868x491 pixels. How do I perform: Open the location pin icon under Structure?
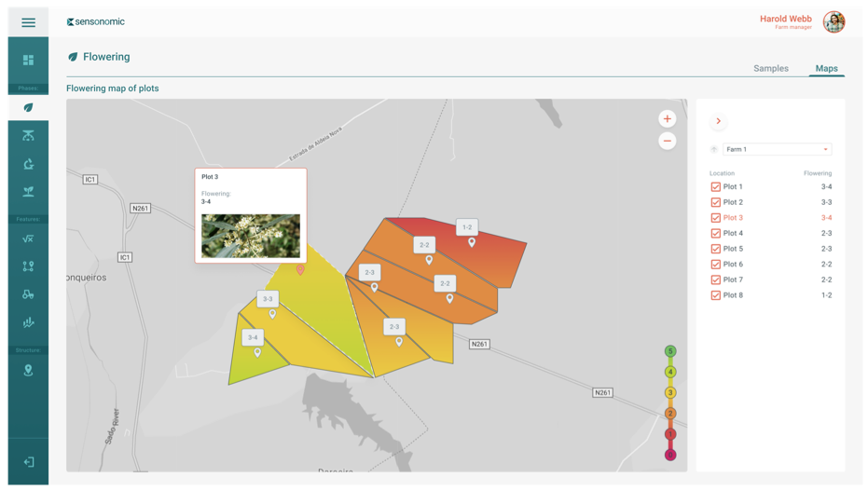(x=28, y=371)
